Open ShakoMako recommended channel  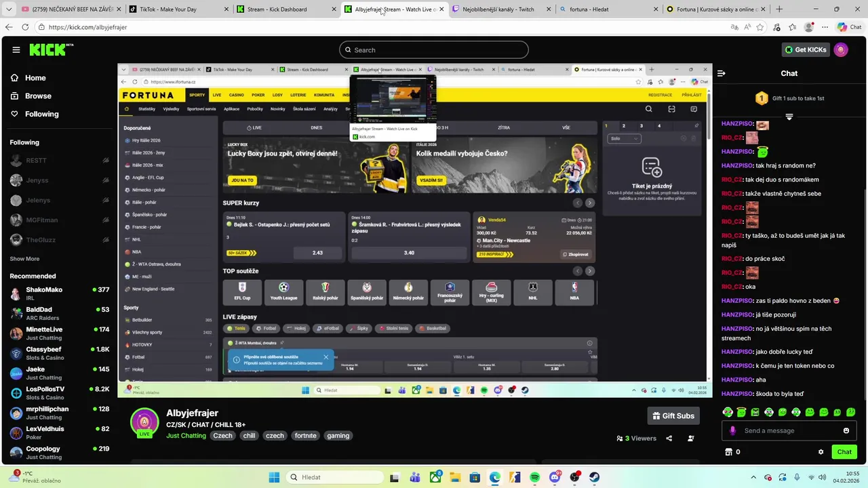(60, 293)
